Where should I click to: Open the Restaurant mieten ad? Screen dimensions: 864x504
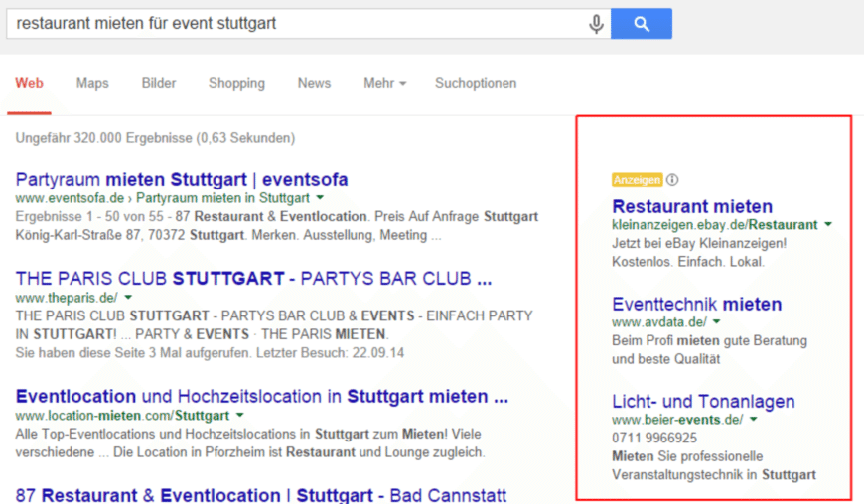(692, 207)
